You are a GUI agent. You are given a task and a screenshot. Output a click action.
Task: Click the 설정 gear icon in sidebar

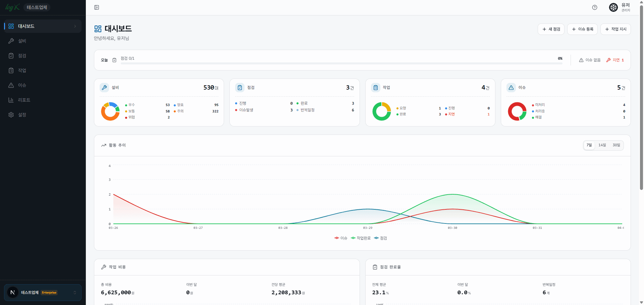tap(11, 115)
